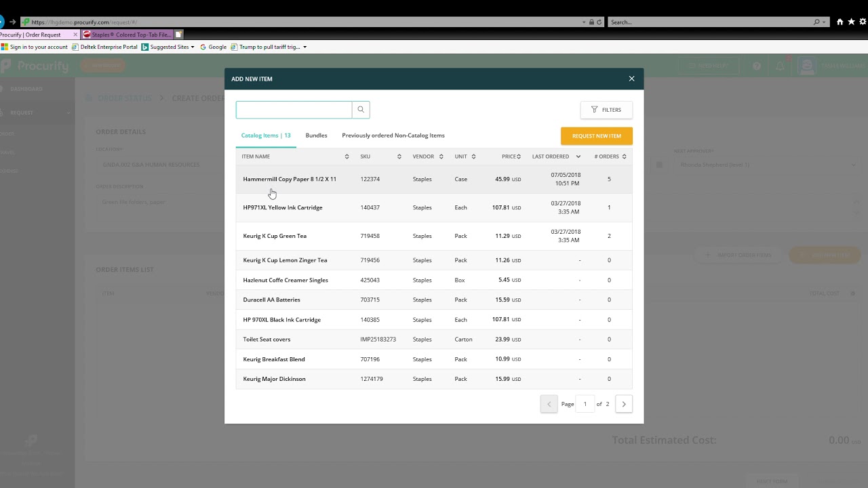Select Keurig Major Dickinson item
The height and width of the screenshot is (488, 868).
[x=274, y=379]
